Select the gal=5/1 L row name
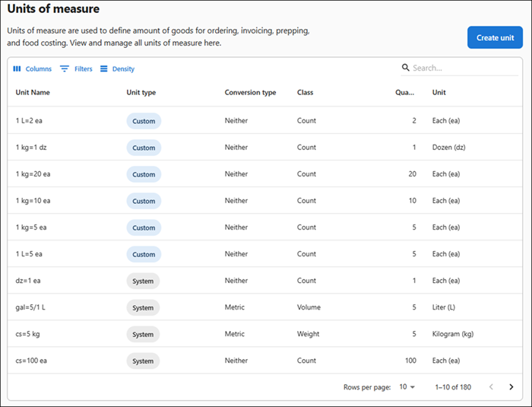 click(x=30, y=307)
